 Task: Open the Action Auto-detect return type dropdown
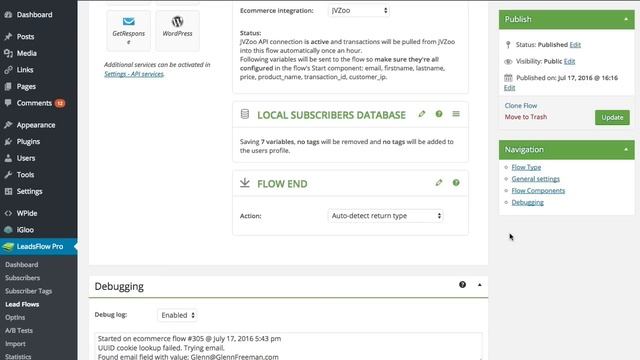385,216
